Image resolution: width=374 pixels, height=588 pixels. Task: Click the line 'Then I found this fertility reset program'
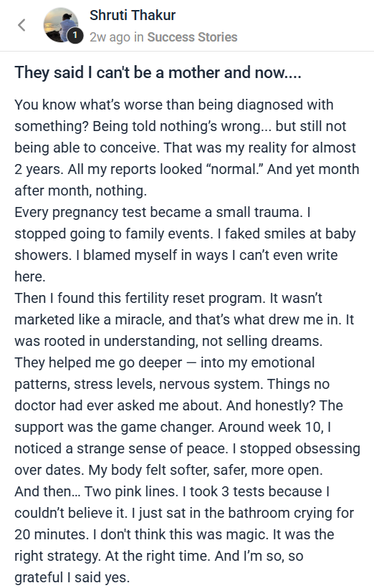168,299
